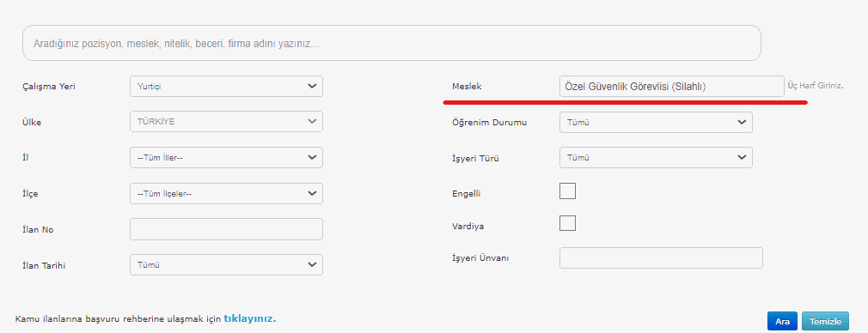Open the İlan Tarihi dropdown
868x333 pixels.
(226, 265)
